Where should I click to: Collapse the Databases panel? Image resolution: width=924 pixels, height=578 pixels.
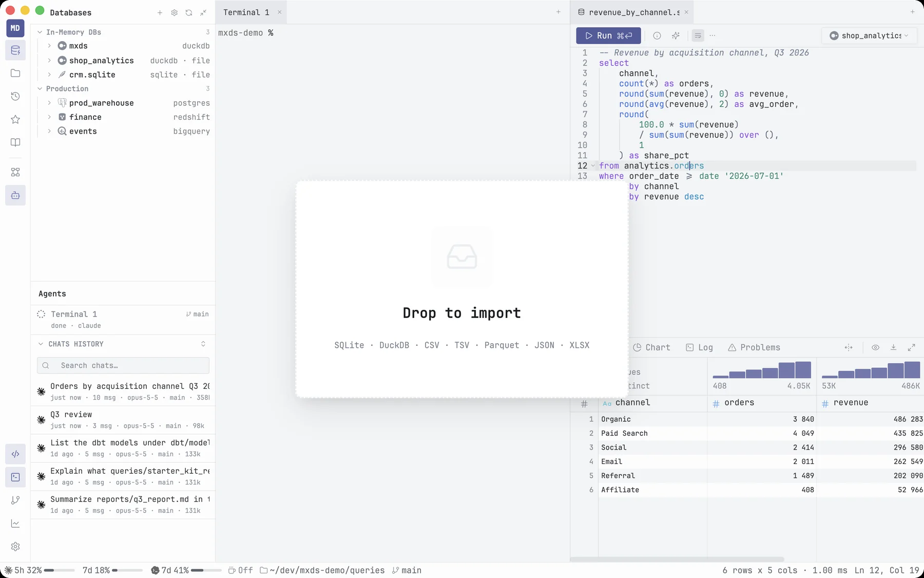point(203,12)
